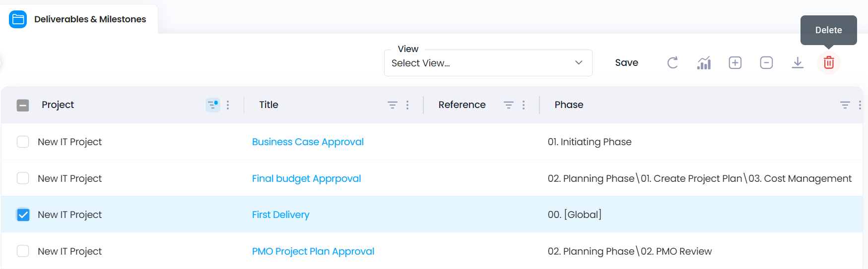Viewport: 868px width, 269px height.
Task: Toggle the select-all checkbox in header
Action: [23, 105]
